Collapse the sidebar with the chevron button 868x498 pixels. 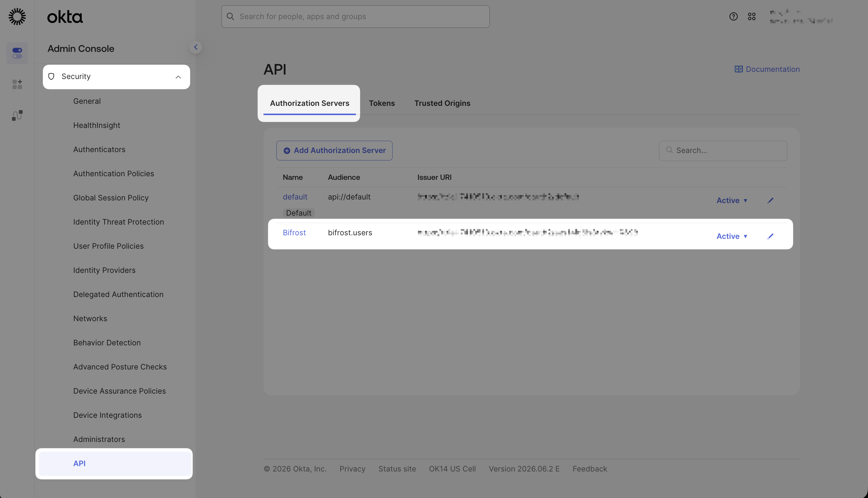click(196, 47)
